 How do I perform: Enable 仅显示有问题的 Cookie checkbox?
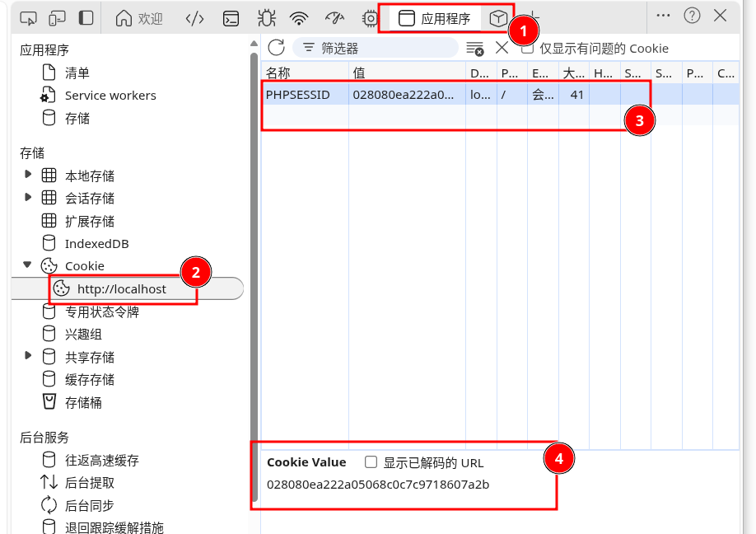528,48
